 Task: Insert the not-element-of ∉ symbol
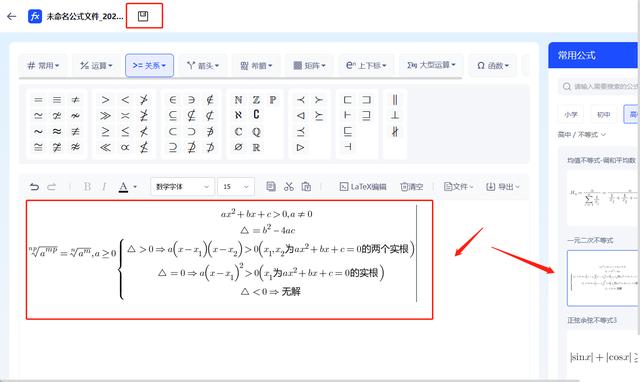click(x=210, y=100)
